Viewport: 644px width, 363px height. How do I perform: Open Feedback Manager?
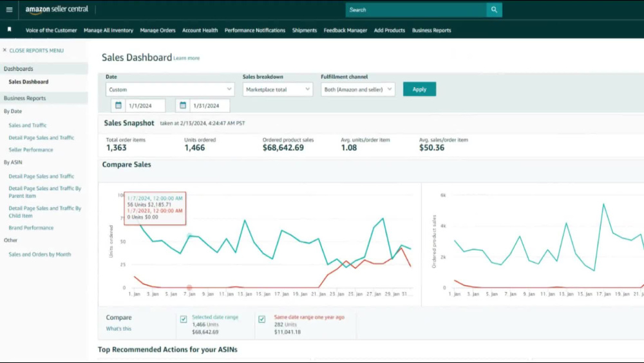coord(345,30)
